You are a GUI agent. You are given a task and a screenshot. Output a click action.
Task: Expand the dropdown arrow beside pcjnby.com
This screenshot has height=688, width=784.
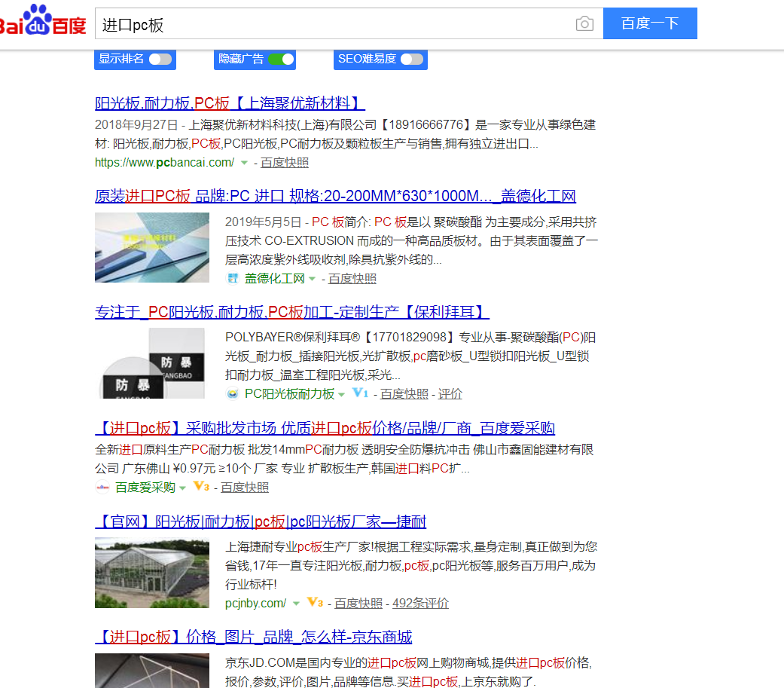pos(296,604)
